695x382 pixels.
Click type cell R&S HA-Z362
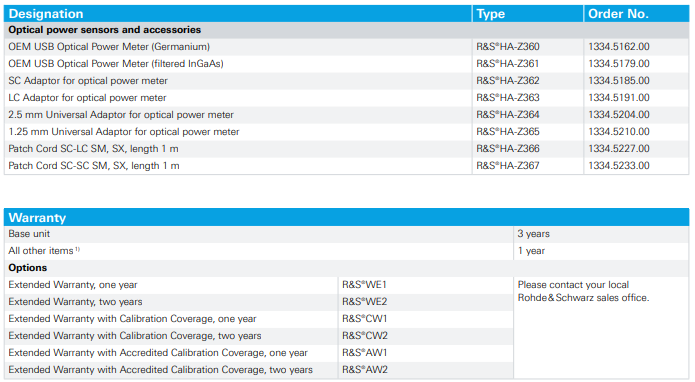[x=508, y=81]
